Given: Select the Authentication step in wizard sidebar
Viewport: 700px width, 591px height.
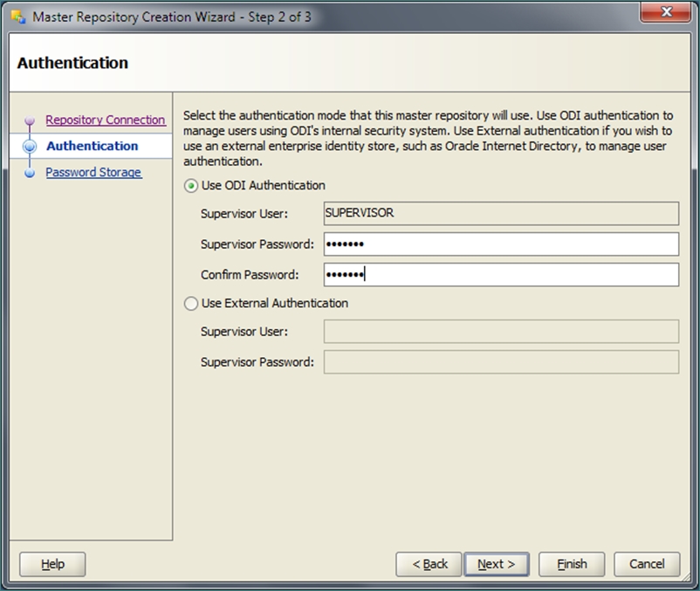Looking at the screenshot, I should (92, 146).
